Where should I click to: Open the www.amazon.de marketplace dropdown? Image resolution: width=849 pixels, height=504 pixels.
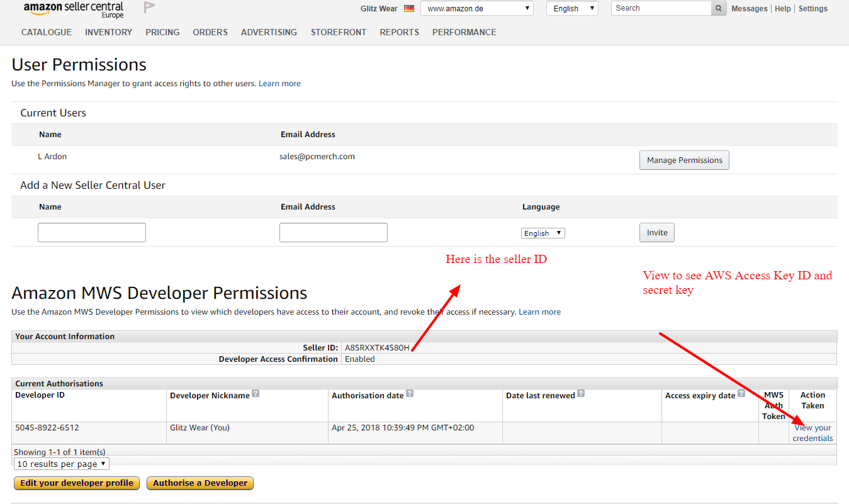pyautogui.click(x=477, y=8)
